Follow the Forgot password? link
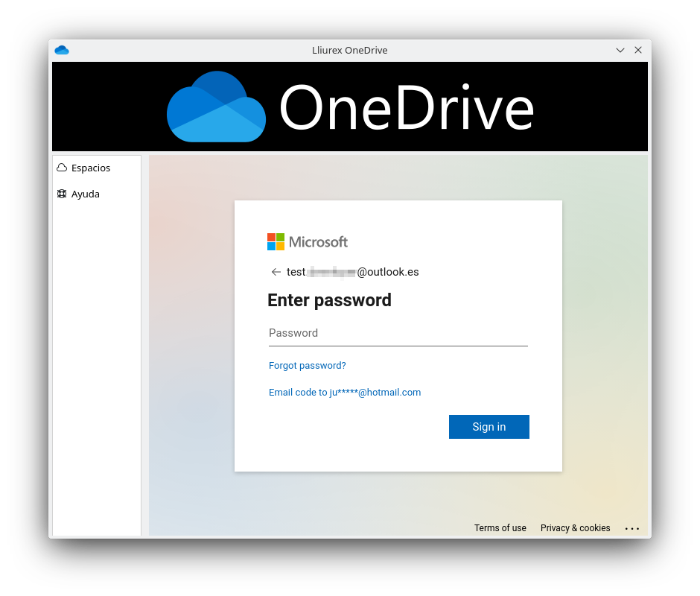The height and width of the screenshot is (596, 700). [307, 365]
